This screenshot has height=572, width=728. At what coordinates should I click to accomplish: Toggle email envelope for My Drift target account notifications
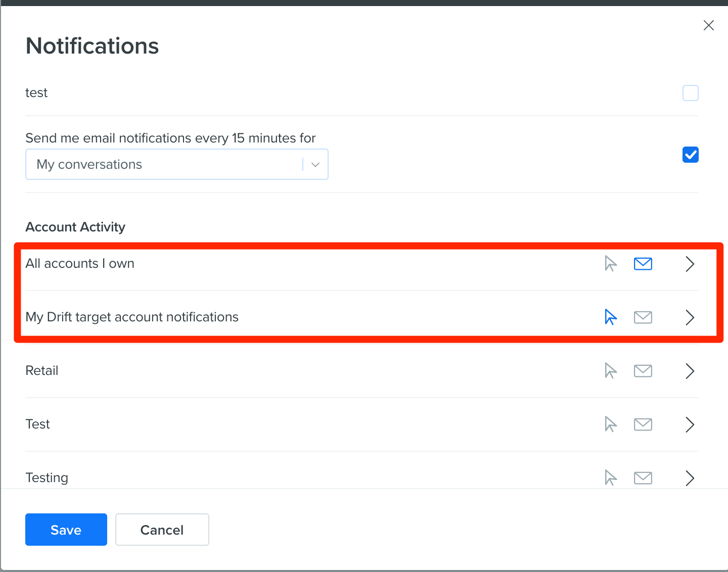coord(643,317)
